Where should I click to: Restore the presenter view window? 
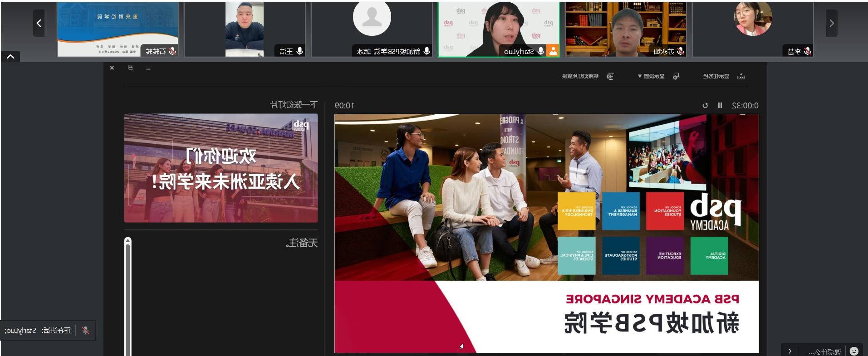[130, 68]
